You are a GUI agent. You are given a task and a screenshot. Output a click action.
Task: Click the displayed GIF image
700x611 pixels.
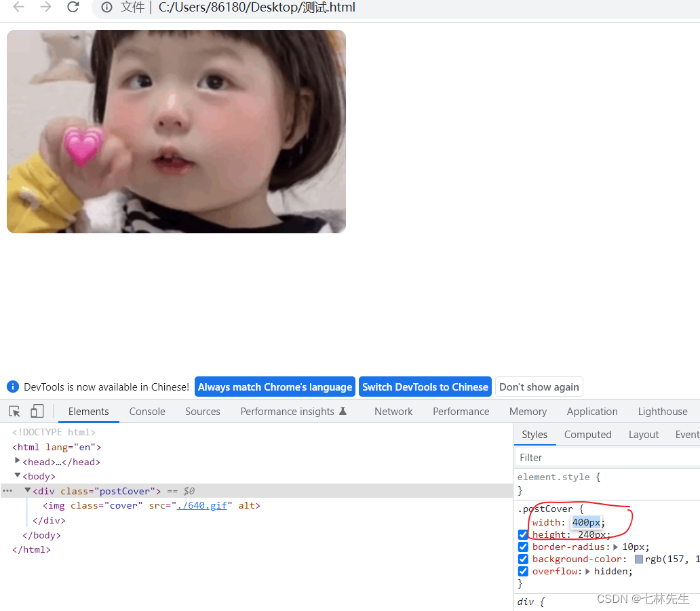tap(176, 131)
